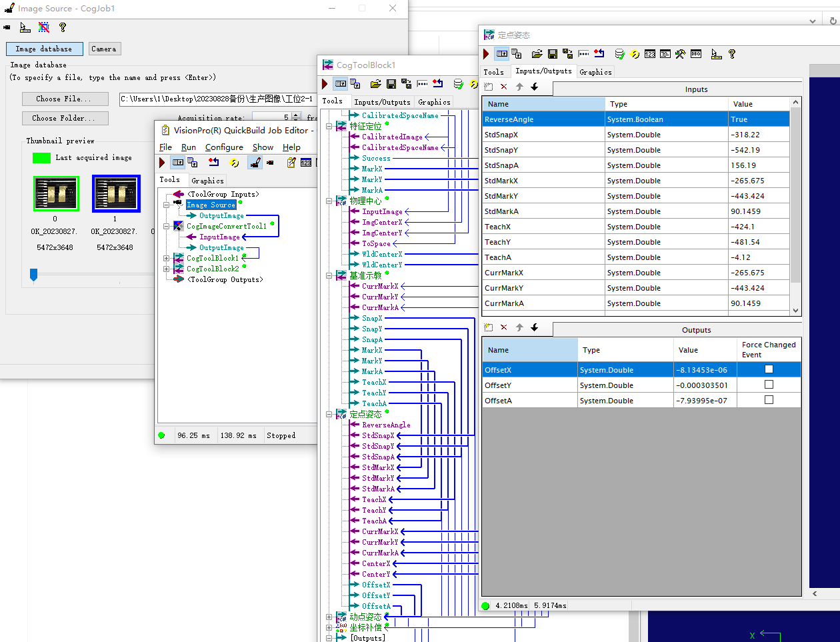840x642 pixels.
Task: Add a new output in the Outputs toolbar
Action: click(488, 327)
